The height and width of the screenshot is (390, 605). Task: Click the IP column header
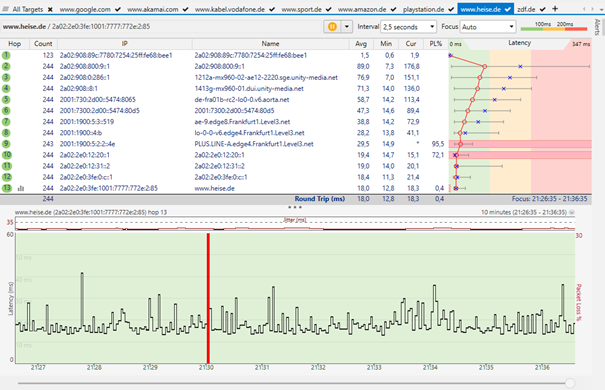coord(125,44)
